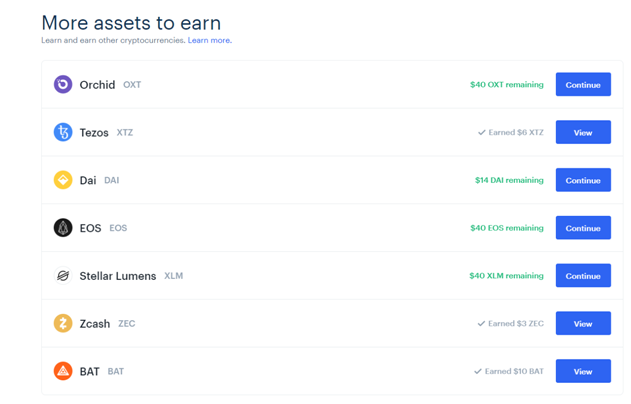Image resolution: width=631 pixels, height=404 pixels.
Task: Click the $40 OXT remaining label
Action: pyautogui.click(x=507, y=85)
